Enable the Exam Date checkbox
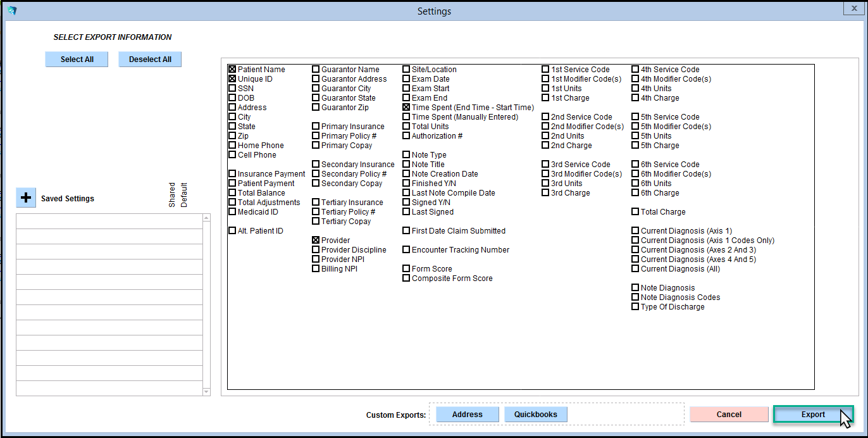This screenshot has height=438, width=868. [406, 79]
